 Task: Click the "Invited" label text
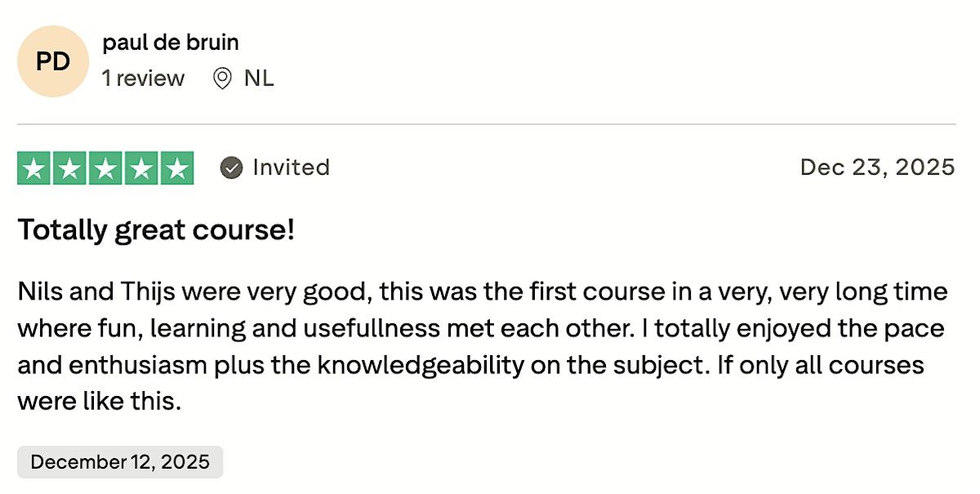tap(291, 167)
